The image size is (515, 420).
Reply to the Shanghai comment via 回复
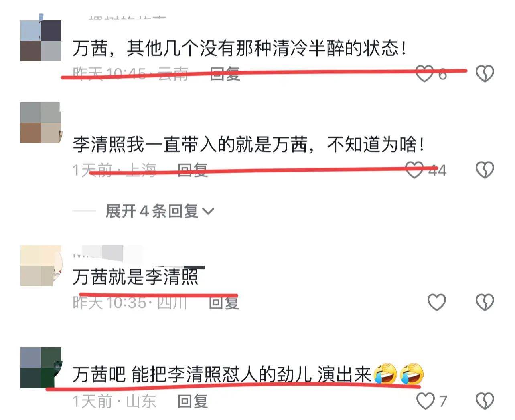tap(193, 170)
